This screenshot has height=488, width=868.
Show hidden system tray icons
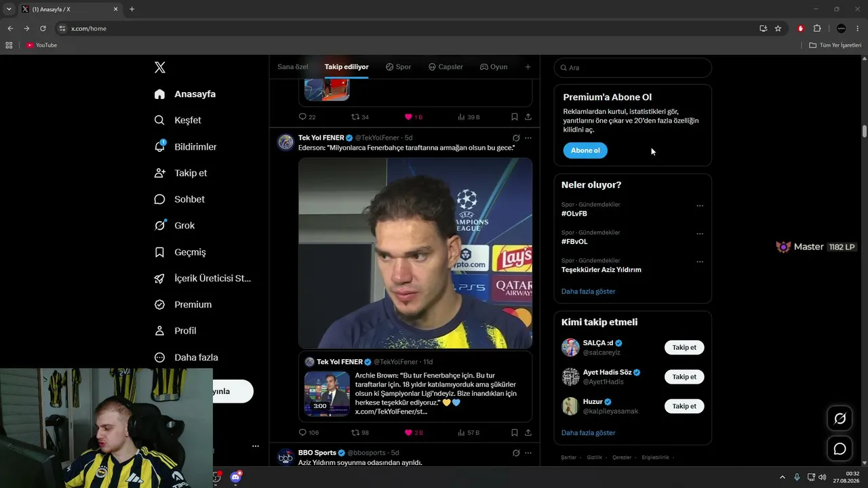pos(782,477)
